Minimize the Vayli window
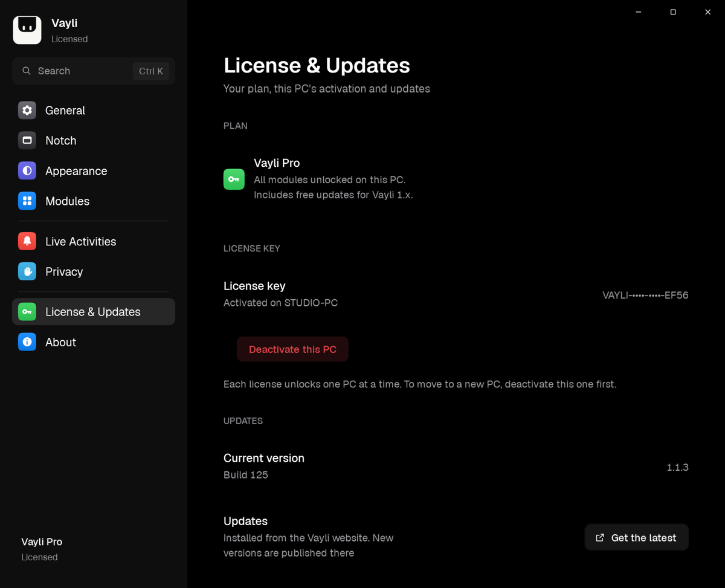Viewport: 725px width, 588px height. (x=638, y=12)
